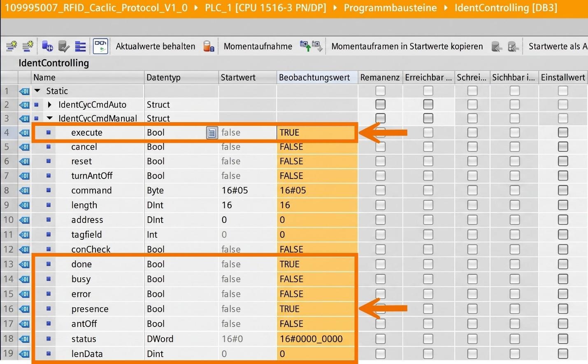Select the Beobachtungswert column header
Image resolution: width=588 pixels, height=364 pixels.
coord(317,77)
